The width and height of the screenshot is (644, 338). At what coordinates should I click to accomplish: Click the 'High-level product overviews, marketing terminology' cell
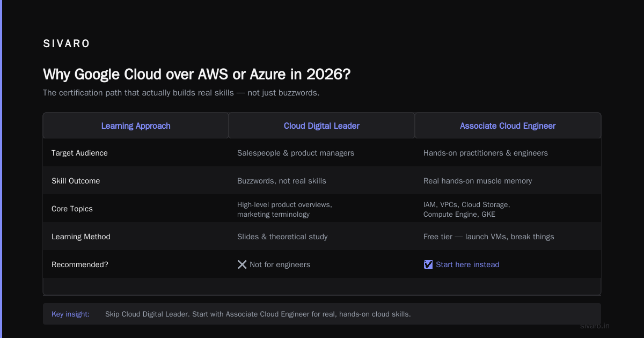(285, 209)
